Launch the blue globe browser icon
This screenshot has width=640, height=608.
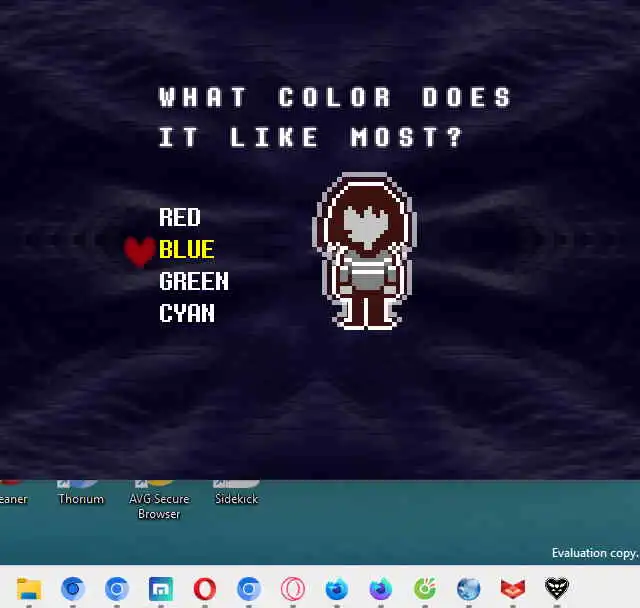coord(469,589)
